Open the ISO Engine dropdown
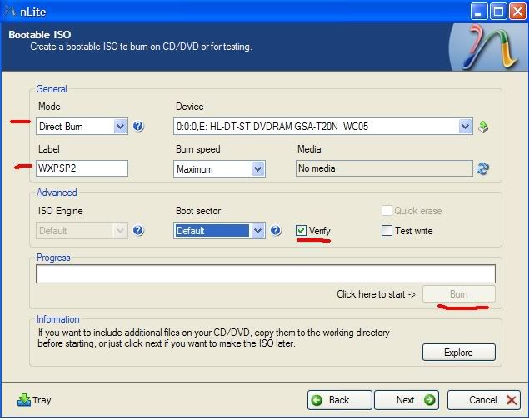 coord(82,231)
